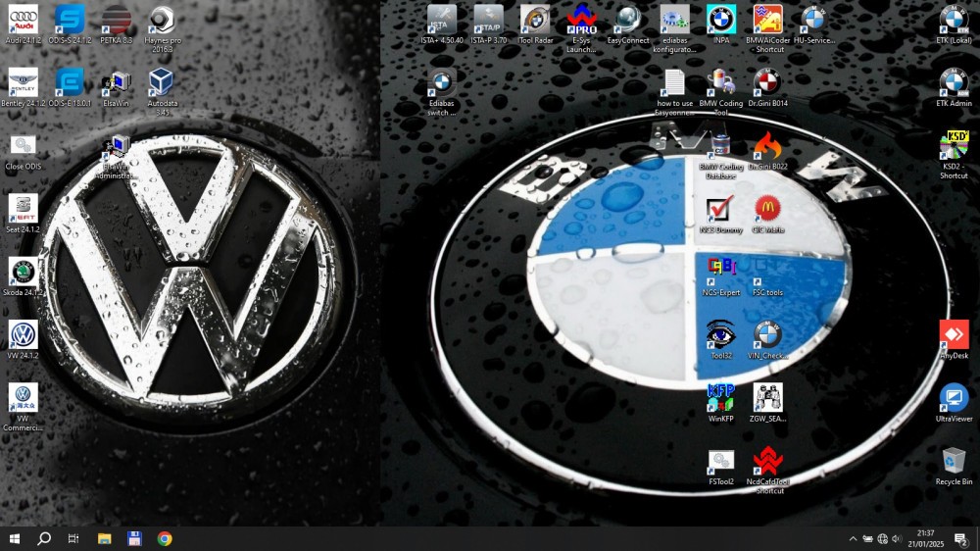Open the ETK Admin shortcut

point(954,87)
